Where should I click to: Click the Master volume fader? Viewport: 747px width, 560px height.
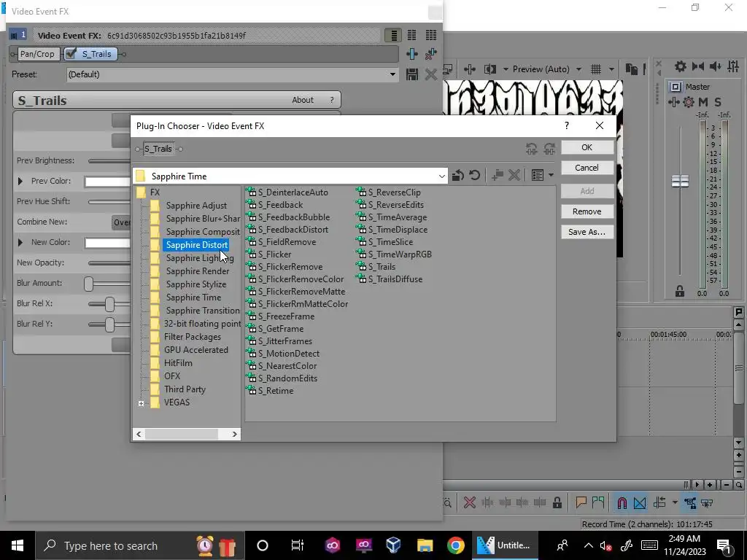680,181
